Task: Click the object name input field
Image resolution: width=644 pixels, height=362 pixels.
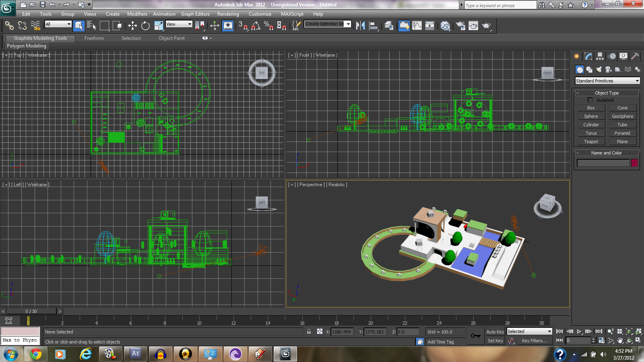Action: (603, 162)
